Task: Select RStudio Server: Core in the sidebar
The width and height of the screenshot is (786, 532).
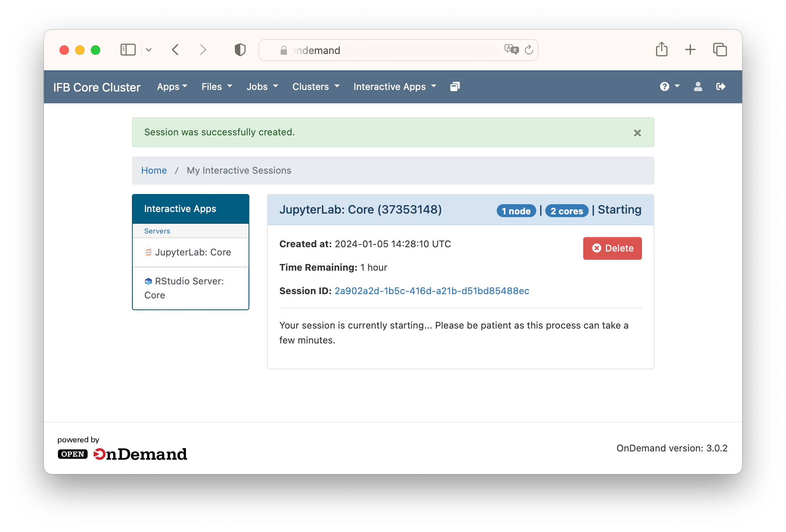Action: coord(191,288)
